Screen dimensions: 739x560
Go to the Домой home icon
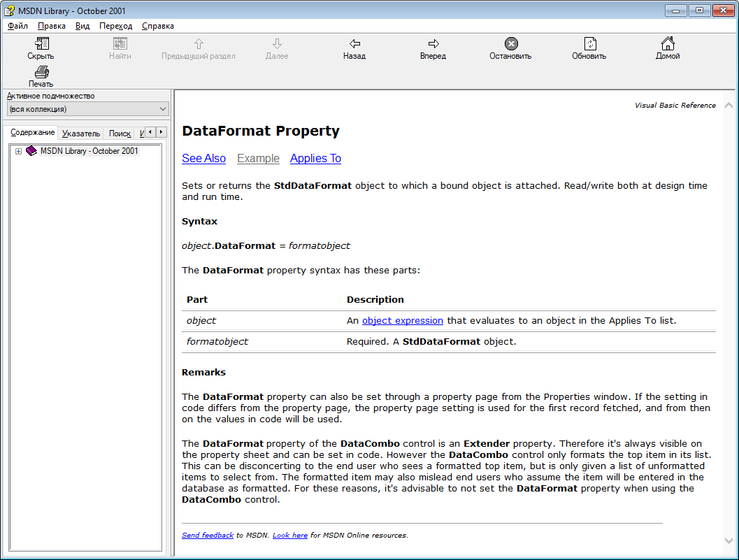pyautogui.click(x=668, y=43)
